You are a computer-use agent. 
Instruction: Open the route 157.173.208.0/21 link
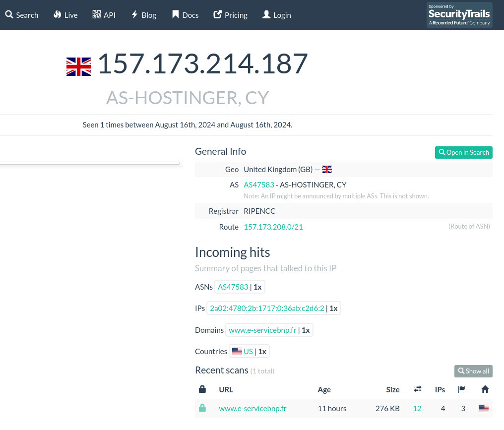(273, 227)
